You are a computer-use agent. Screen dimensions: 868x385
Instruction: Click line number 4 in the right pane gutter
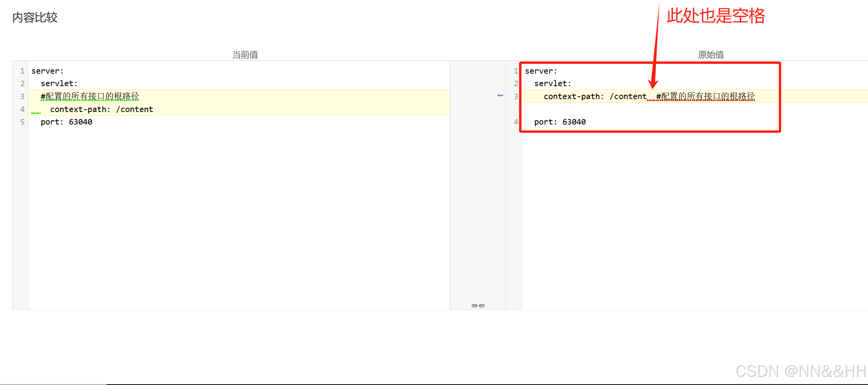click(x=516, y=122)
